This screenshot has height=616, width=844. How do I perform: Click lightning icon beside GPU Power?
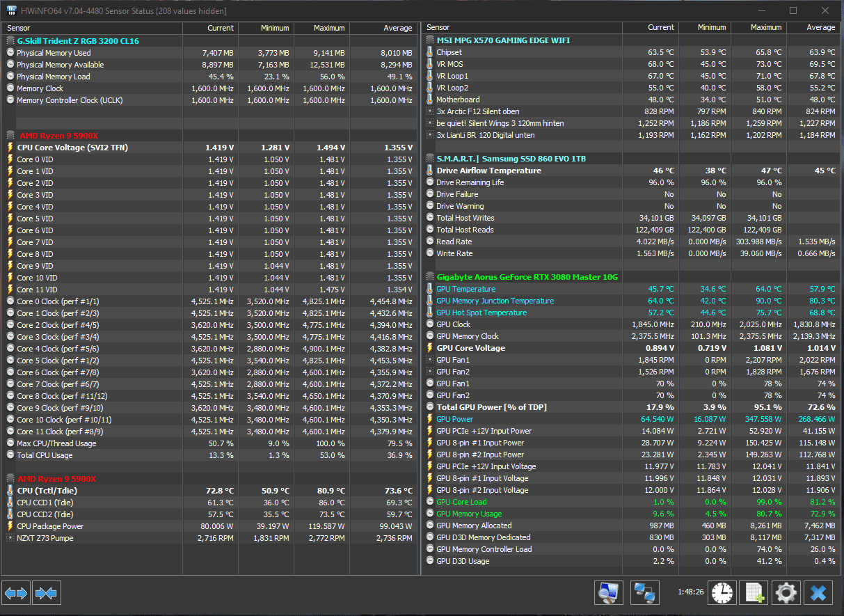coord(429,419)
